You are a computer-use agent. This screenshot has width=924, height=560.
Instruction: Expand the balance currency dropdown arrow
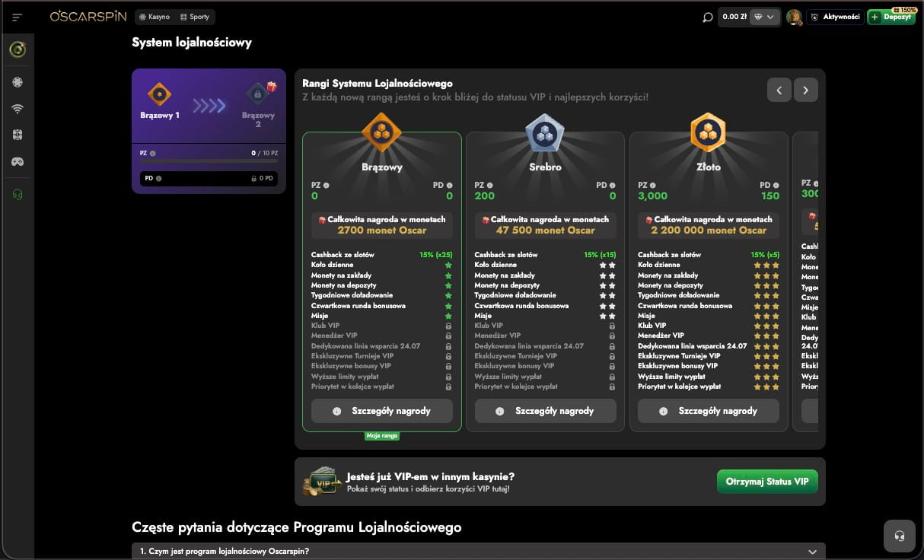[x=771, y=17]
